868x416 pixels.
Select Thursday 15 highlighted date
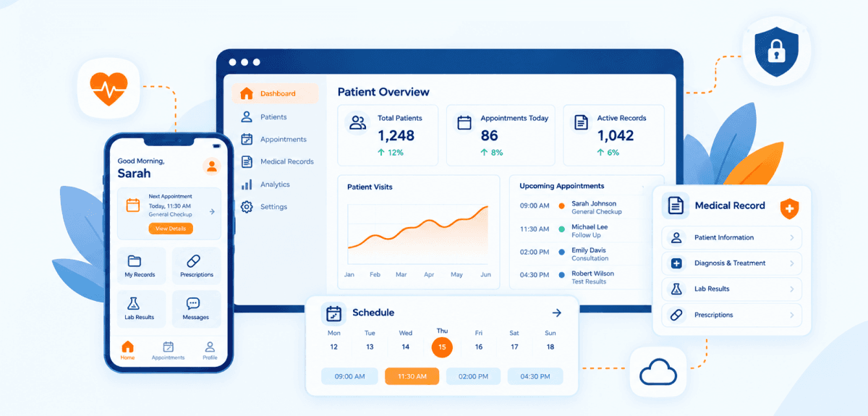tap(442, 347)
